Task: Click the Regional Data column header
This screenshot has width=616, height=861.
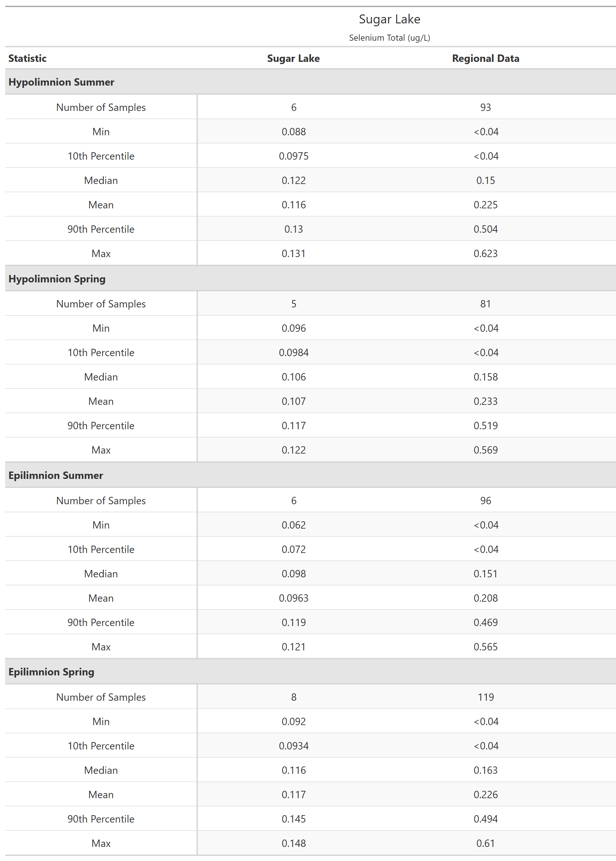Action: [x=485, y=58]
